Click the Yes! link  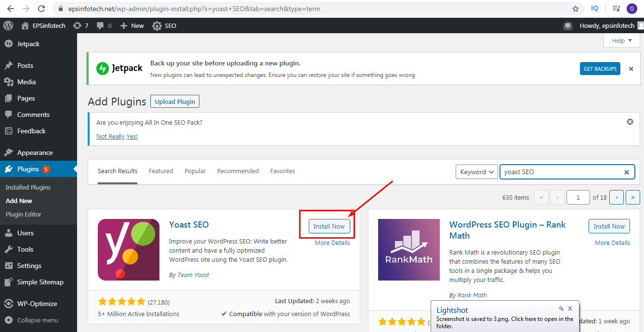tap(132, 136)
